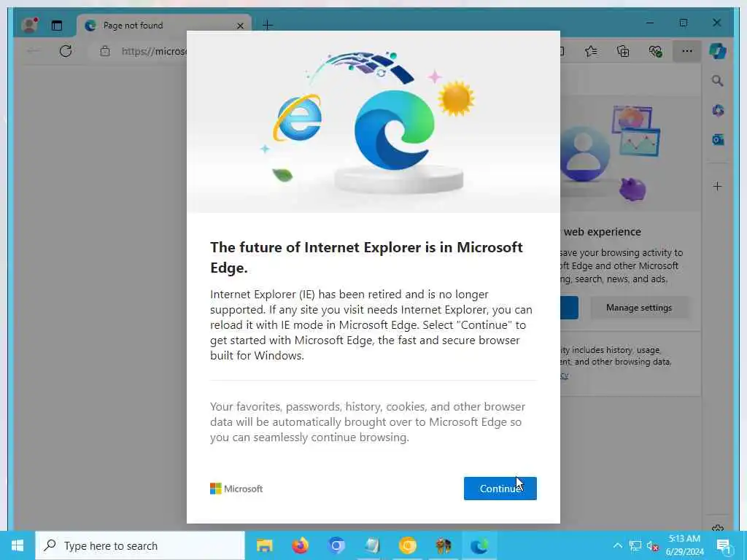Click the site lock icon in address bar
Screen dimensions: 747x560
pos(105,51)
